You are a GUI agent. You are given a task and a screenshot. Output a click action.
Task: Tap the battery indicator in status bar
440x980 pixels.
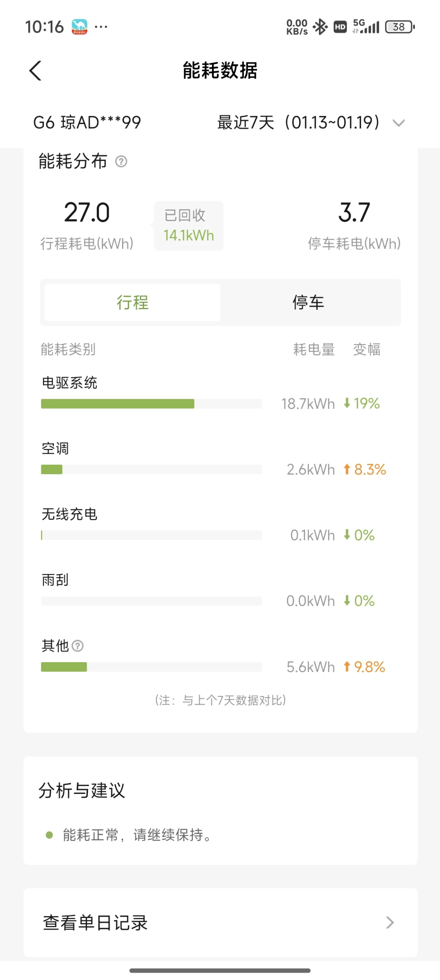pyautogui.click(x=399, y=27)
